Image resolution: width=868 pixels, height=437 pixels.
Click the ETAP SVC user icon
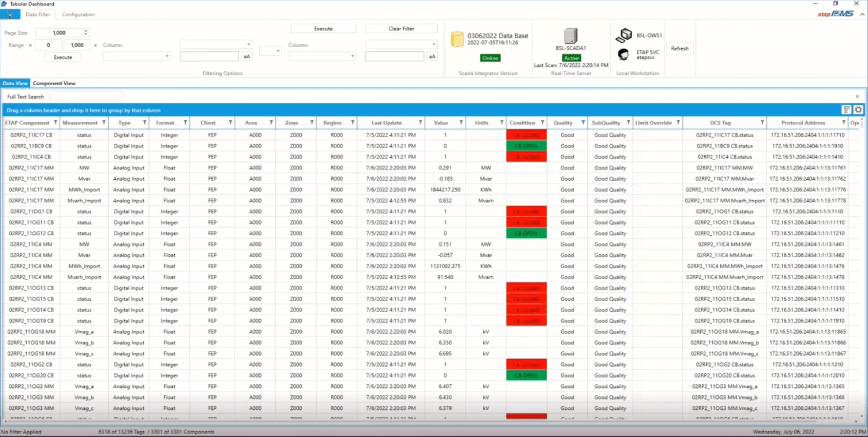tap(623, 54)
